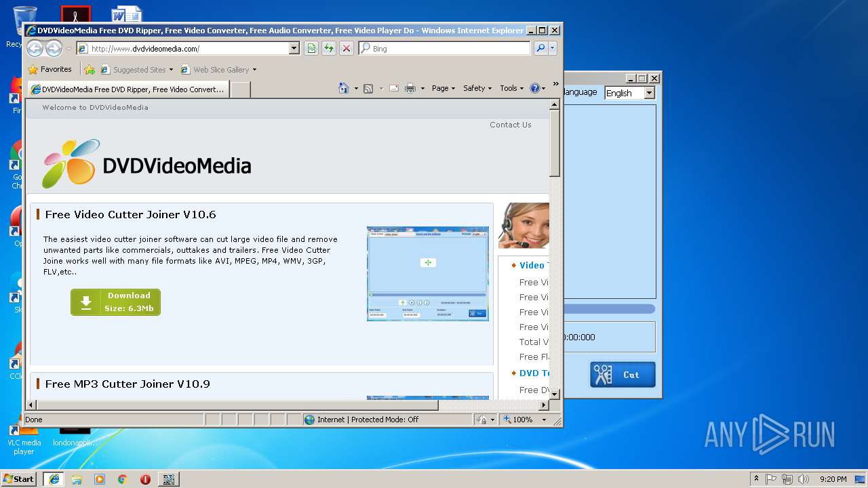Click the volume speaker tray icon
Screen dimensions: 868x488
point(804,479)
